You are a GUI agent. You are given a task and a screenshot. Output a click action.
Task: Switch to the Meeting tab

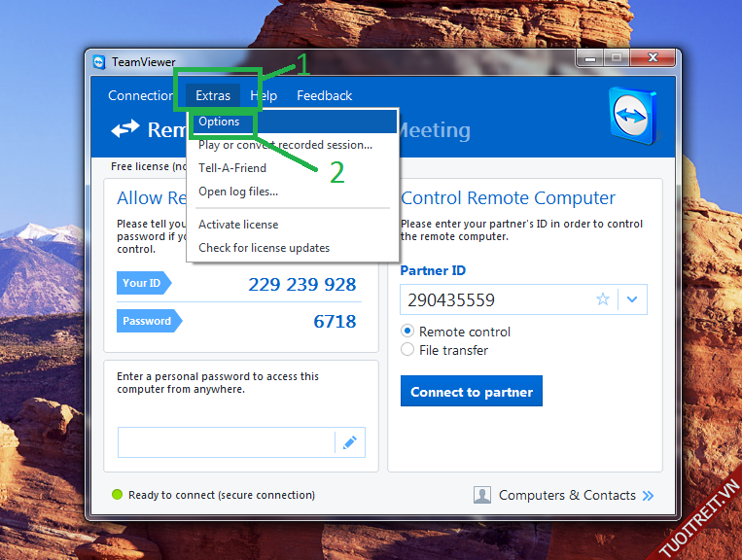[433, 130]
